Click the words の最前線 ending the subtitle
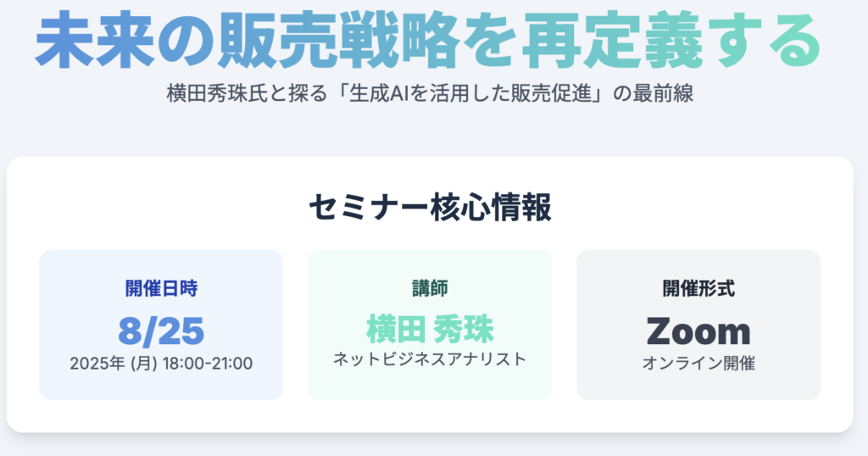This screenshot has height=456, width=868. coord(654,93)
